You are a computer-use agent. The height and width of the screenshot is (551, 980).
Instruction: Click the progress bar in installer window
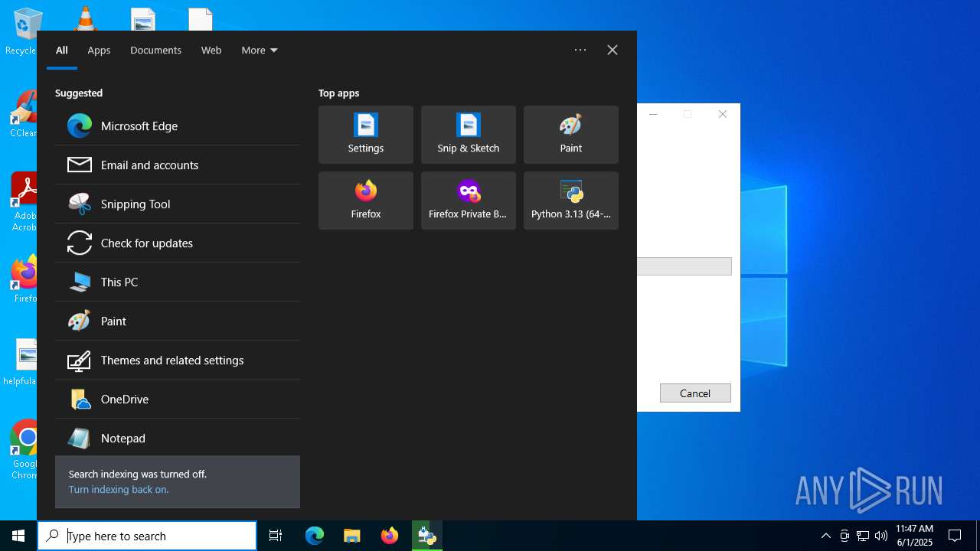pyautogui.click(x=684, y=266)
